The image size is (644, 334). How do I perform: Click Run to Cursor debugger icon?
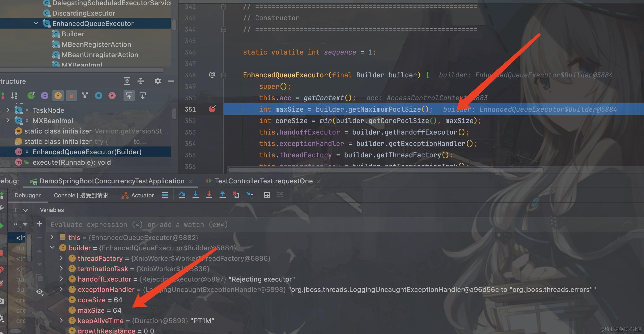(250, 195)
